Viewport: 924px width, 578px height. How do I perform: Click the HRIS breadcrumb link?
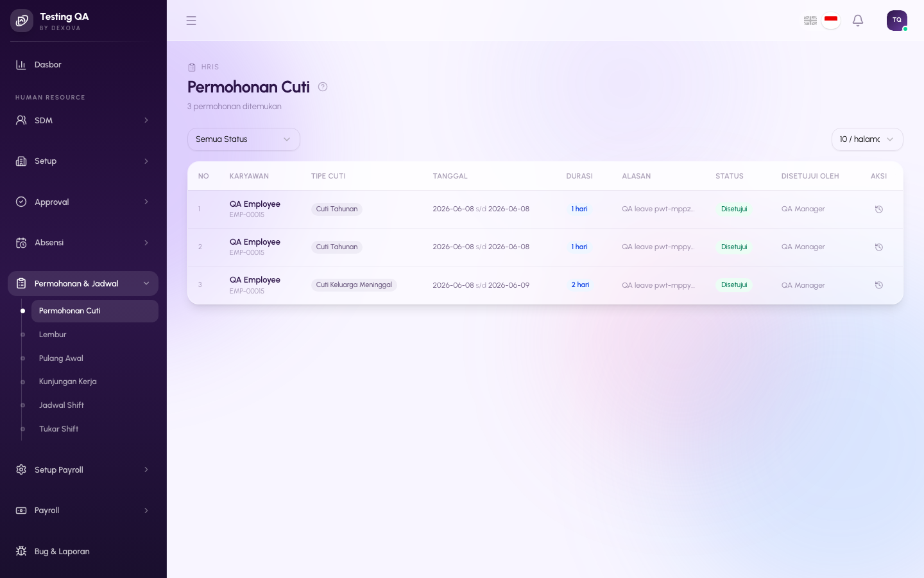(210, 67)
